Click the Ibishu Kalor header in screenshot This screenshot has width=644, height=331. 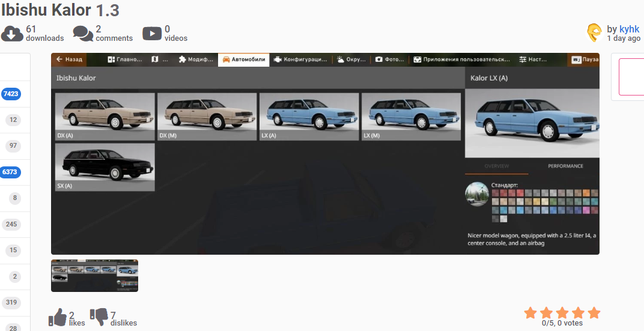[x=76, y=78]
